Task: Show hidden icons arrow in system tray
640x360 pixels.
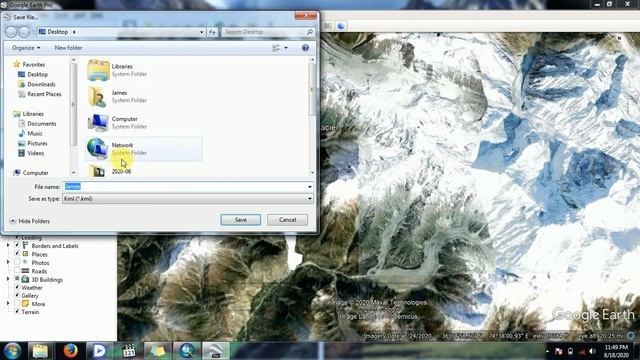Action: pos(547,351)
